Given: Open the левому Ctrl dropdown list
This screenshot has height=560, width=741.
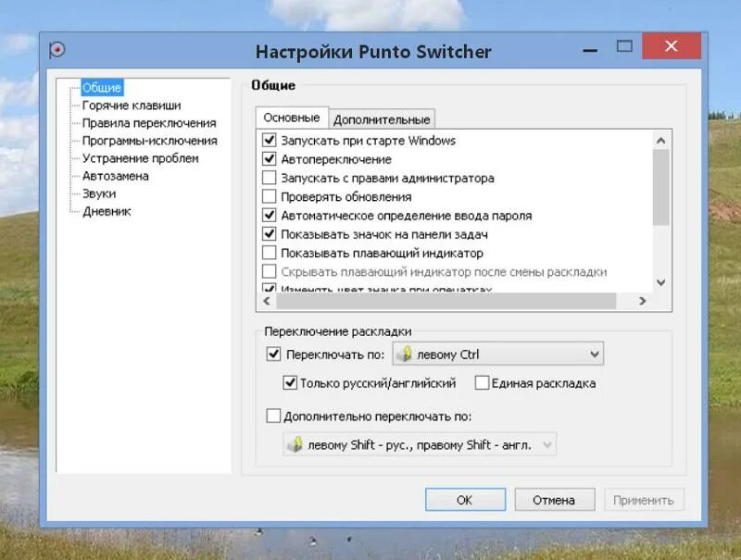Looking at the screenshot, I should [497, 355].
